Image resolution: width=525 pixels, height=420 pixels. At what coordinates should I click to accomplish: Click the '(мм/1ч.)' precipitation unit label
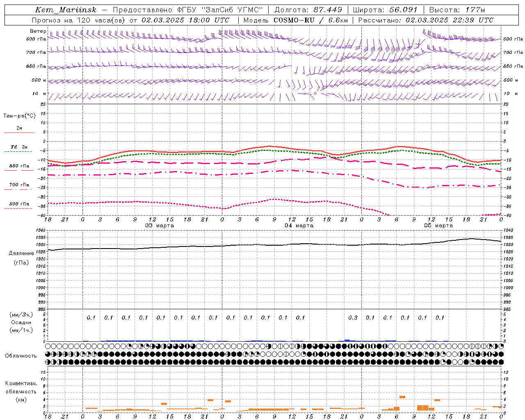click(21, 330)
